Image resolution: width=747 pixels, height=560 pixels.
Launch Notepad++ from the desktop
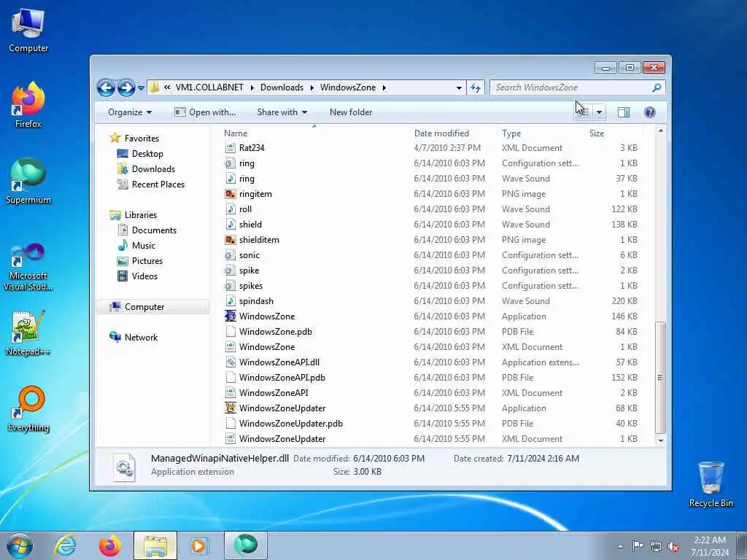coord(28,333)
